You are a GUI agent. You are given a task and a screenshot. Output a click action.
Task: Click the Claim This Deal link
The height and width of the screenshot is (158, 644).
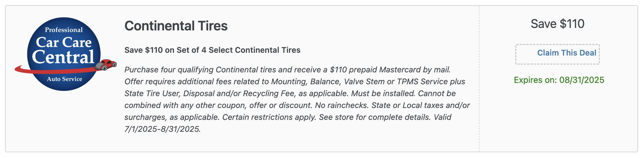(567, 53)
